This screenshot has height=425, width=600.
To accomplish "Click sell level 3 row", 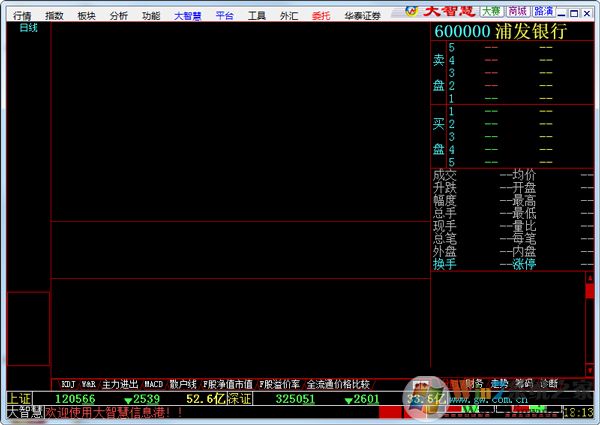I will coord(520,73).
